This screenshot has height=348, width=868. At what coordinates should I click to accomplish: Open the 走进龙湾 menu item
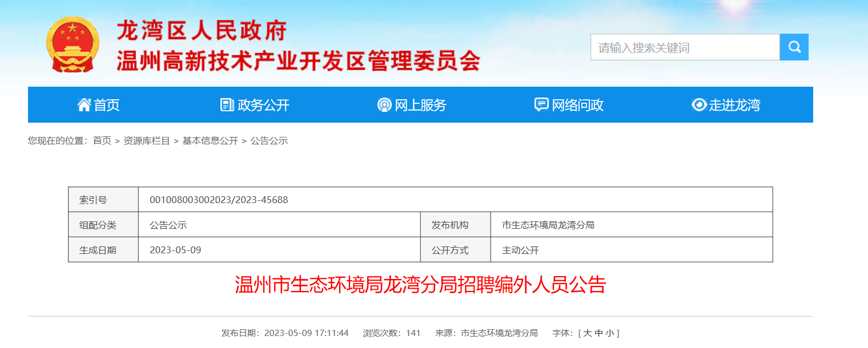(734, 105)
